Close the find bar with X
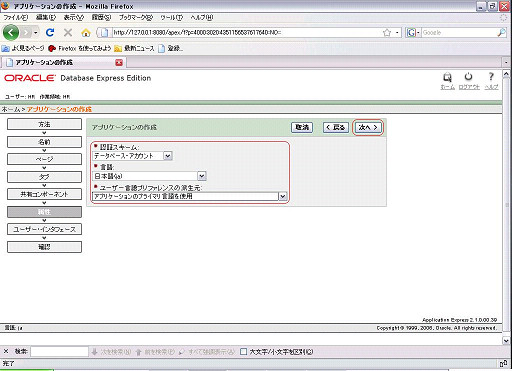Screen dimensions: 512x371 (6, 351)
